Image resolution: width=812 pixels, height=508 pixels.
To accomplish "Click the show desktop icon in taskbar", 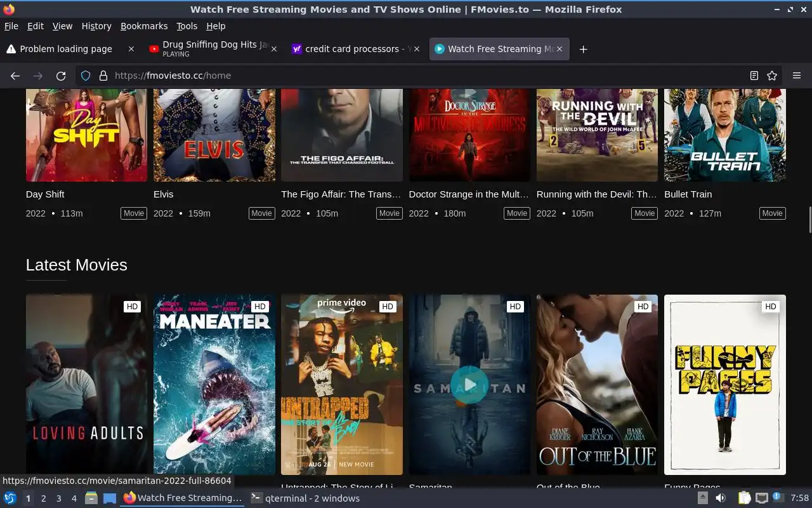I will click(x=110, y=498).
